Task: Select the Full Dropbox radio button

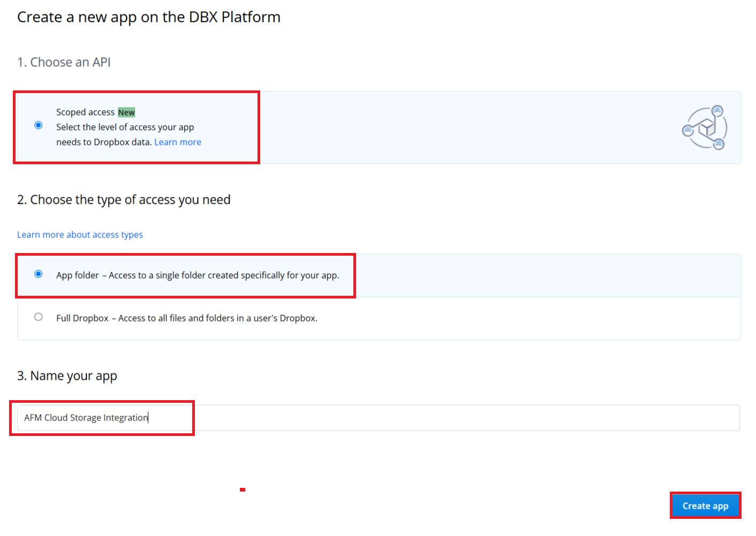Action: [x=39, y=317]
